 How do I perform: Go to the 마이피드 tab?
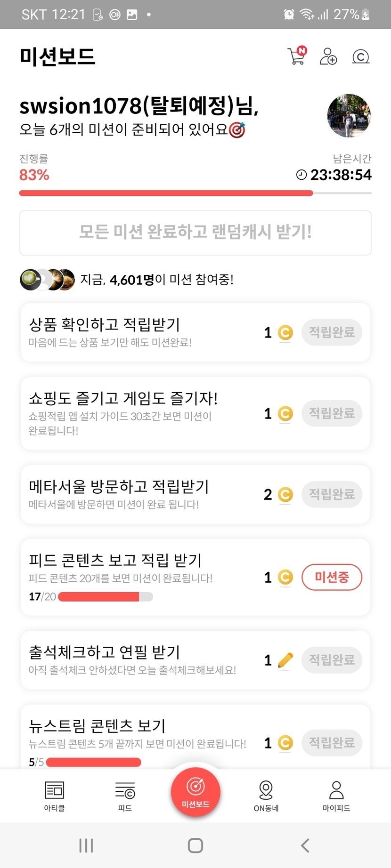coord(336,796)
